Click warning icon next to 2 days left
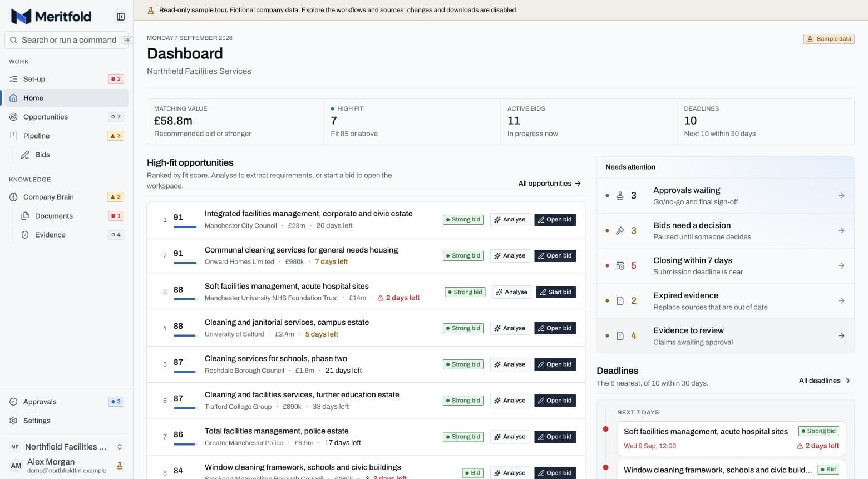Image resolution: width=868 pixels, height=479 pixels. pyautogui.click(x=381, y=298)
